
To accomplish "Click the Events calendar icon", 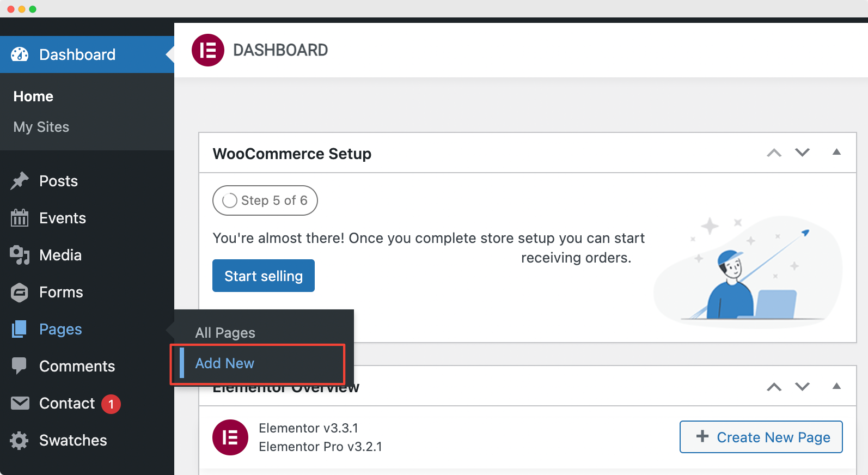I will click(x=20, y=218).
